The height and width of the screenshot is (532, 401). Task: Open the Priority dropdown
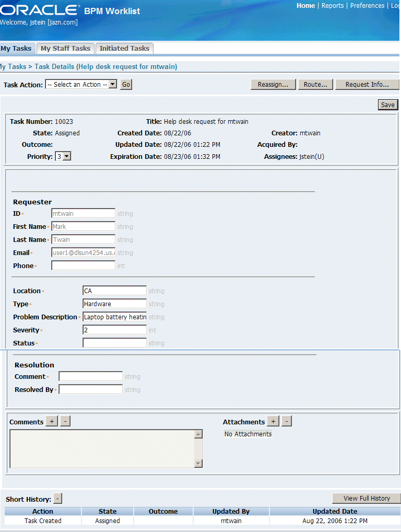63,156
